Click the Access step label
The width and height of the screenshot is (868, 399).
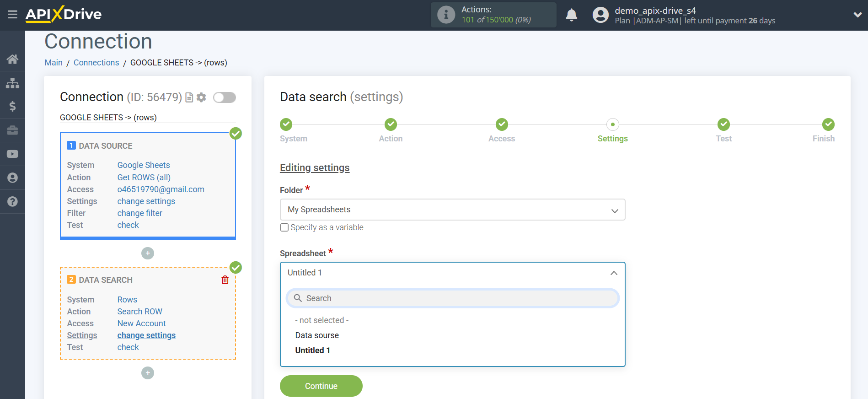pos(502,139)
